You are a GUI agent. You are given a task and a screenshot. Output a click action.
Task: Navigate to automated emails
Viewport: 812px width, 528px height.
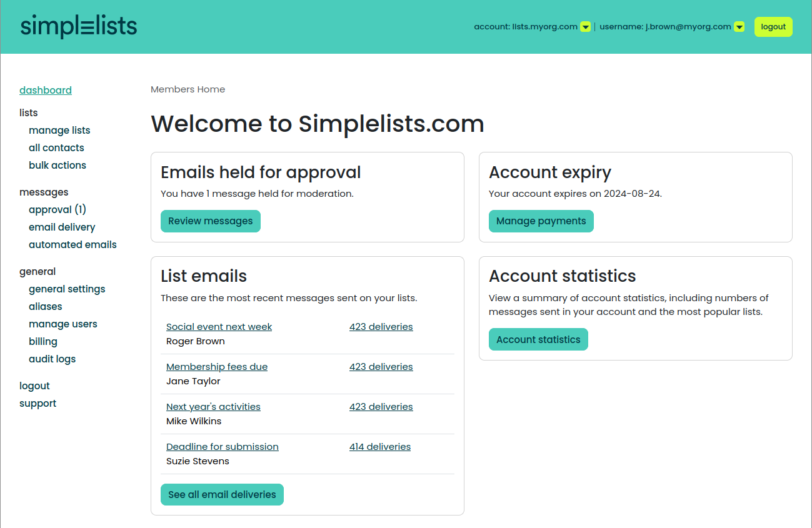coord(73,244)
